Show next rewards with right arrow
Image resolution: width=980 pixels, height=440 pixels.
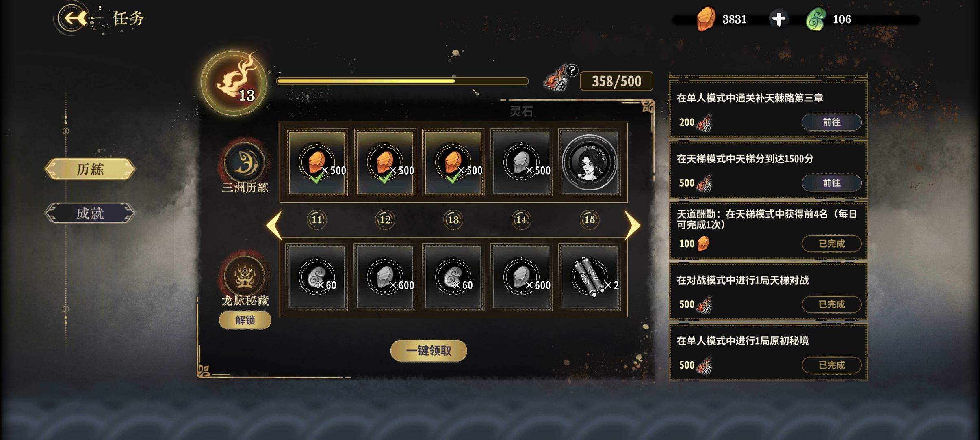(x=632, y=225)
